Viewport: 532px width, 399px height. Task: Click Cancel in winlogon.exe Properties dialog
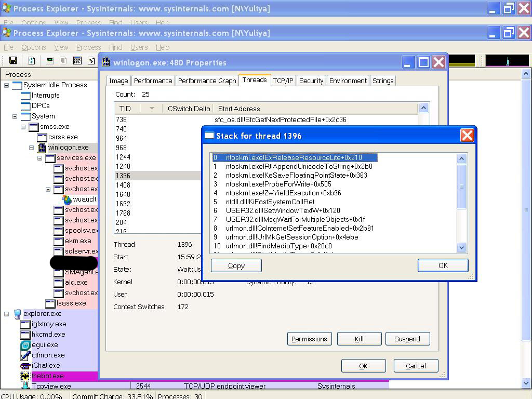416,366
